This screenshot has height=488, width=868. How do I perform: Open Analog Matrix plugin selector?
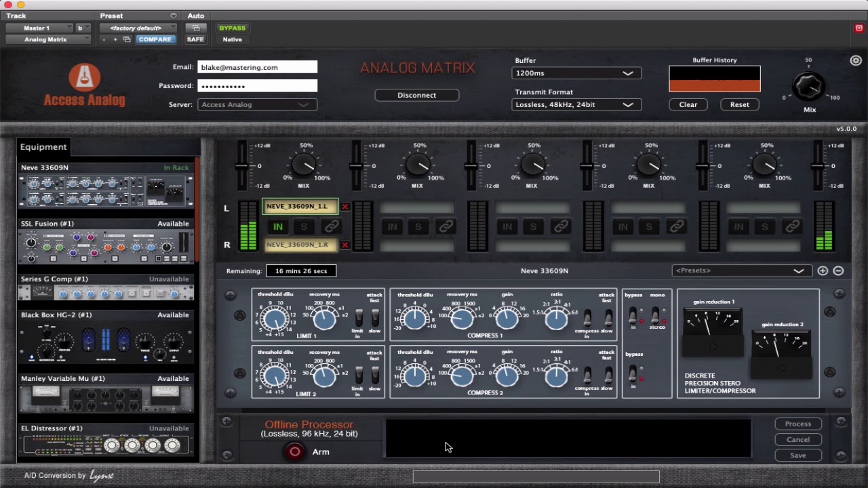coord(48,39)
